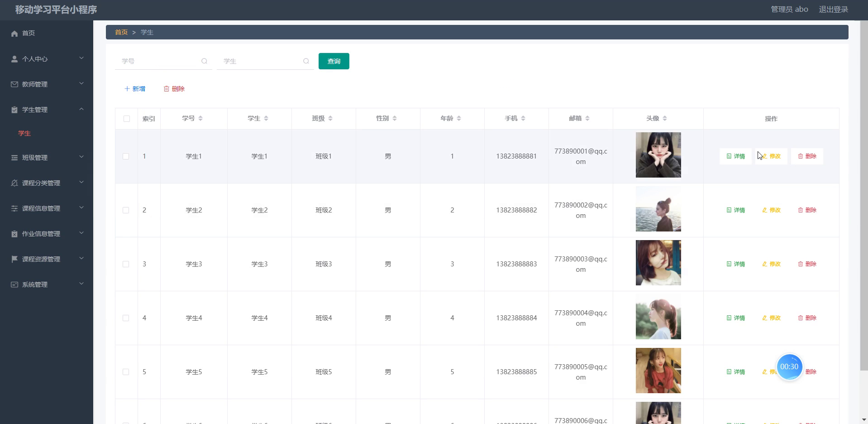
Task: Click phone number 13823888883
Action: [x=516, y=264]
